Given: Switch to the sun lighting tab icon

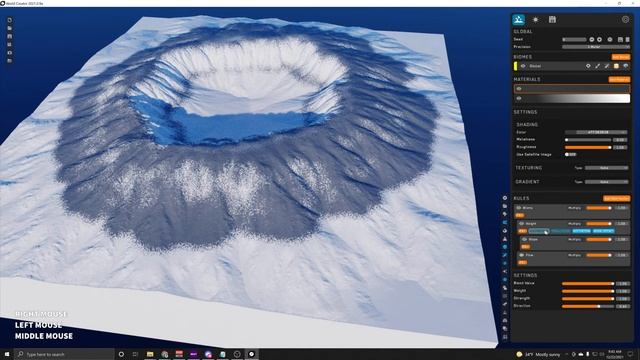Looking at the screenshot, I should [x=536, y=20].
